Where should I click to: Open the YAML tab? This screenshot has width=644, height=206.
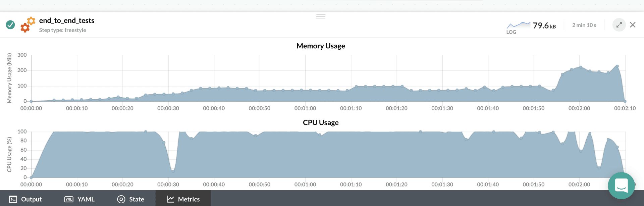coord(79,199)
